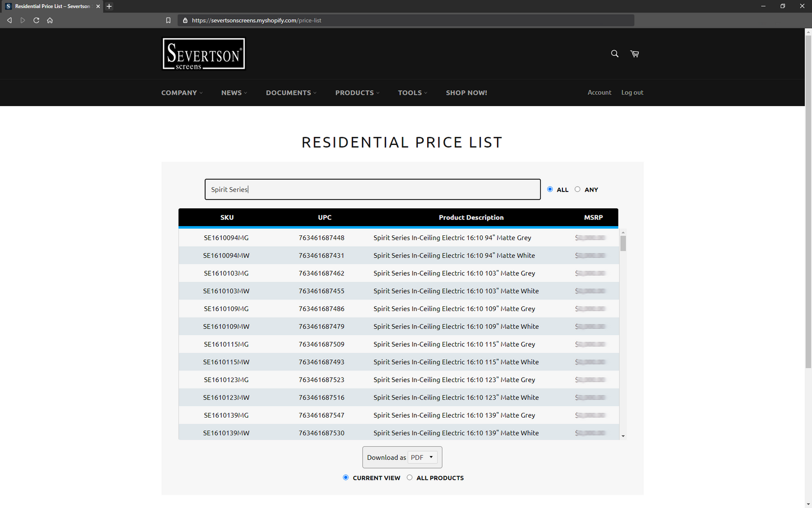Click the browser home icon

[x=49, y=20]
